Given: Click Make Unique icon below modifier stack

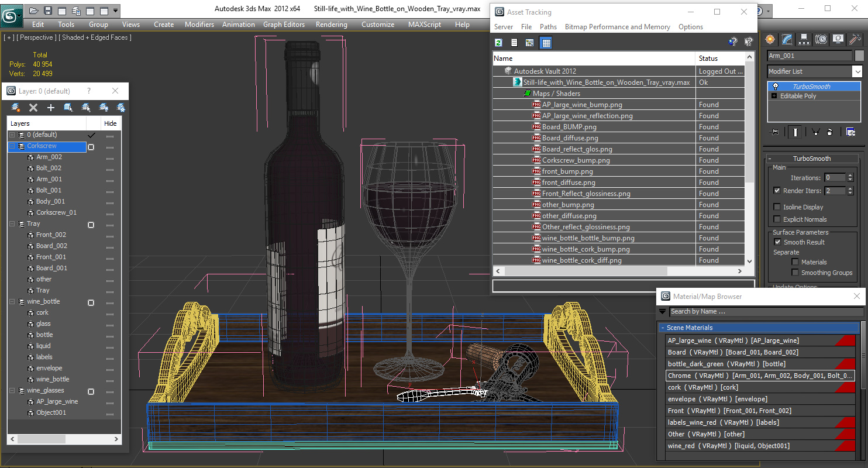Looking at the screenshot, I should [x=815, y=132].
